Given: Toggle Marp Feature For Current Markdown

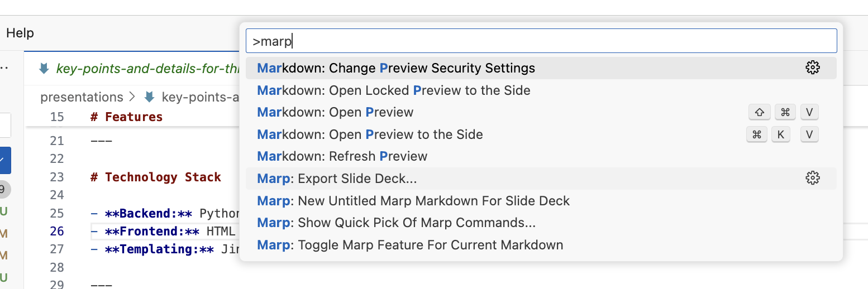Looking at the screenshot, I should tap(410, 245).
